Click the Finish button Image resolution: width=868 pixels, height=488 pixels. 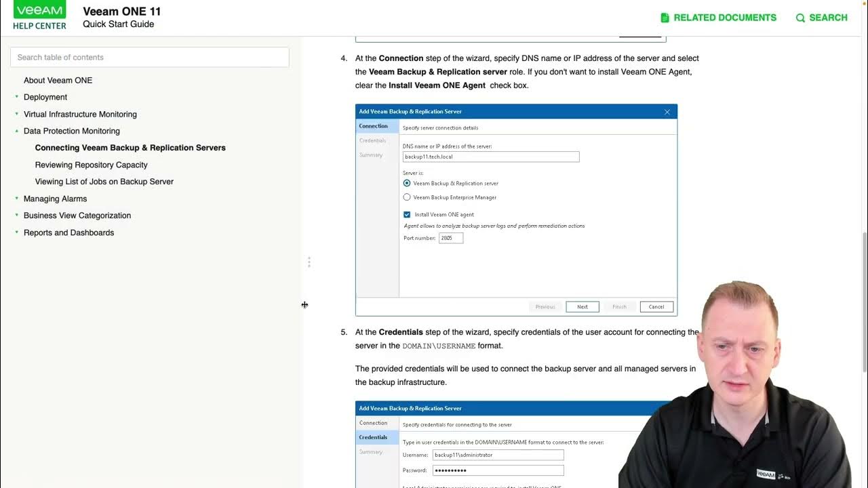point(619,307)
